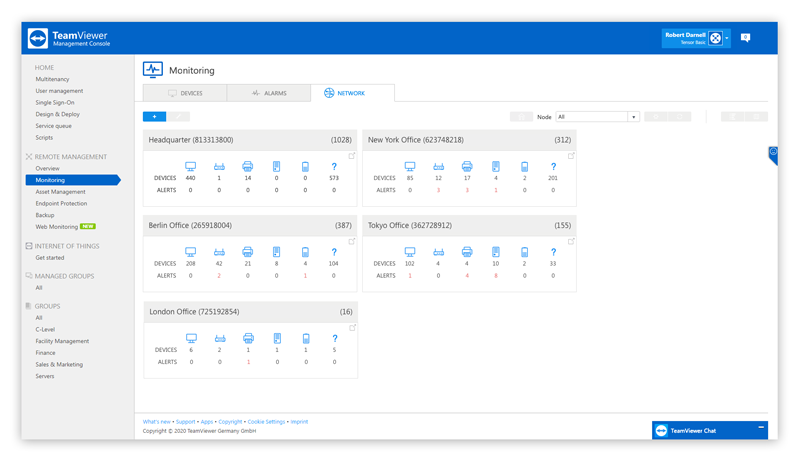
Task: Minimize the TeamViewer Chat panel
Action: click(761, 428)
